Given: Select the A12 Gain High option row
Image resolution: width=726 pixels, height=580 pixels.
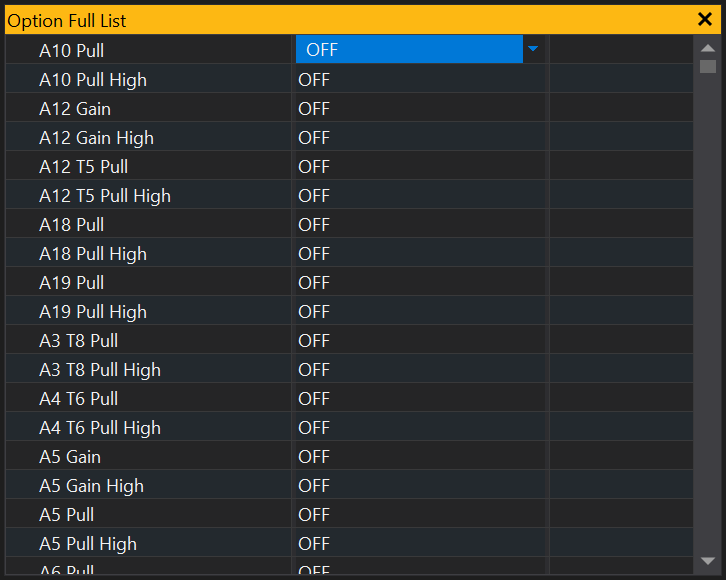Looking at the screenshot, I should pos(96,138).
